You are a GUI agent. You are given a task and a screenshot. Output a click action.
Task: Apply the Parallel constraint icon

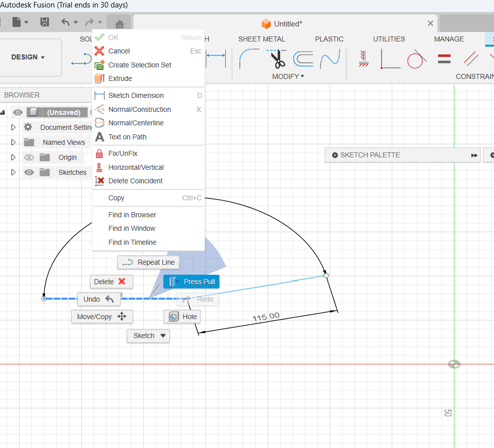(x=471, y=59)
